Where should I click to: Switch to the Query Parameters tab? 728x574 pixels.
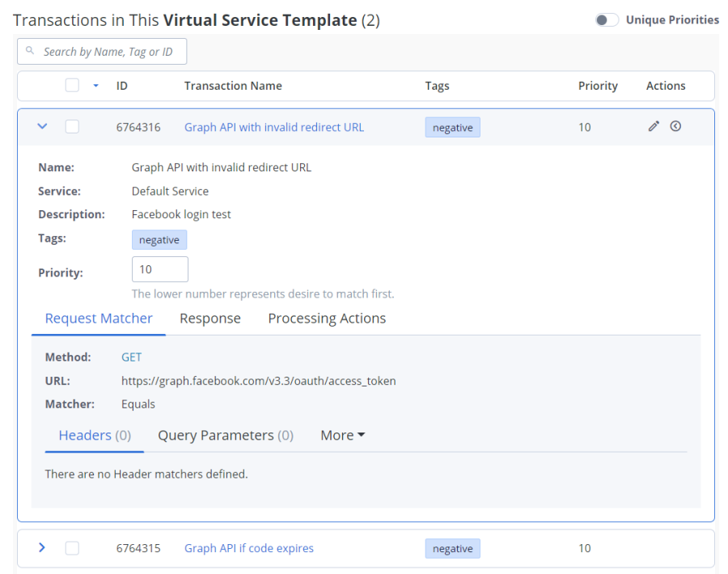[225, 435]
